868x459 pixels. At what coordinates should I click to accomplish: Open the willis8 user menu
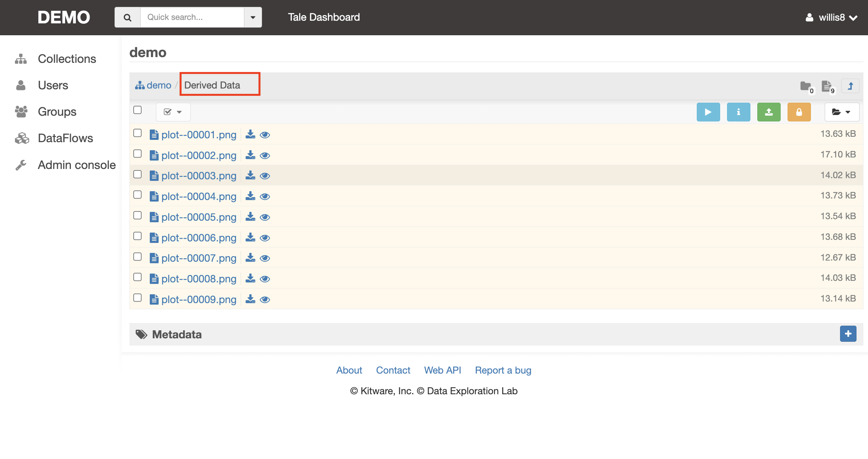(x=831, y=17)
